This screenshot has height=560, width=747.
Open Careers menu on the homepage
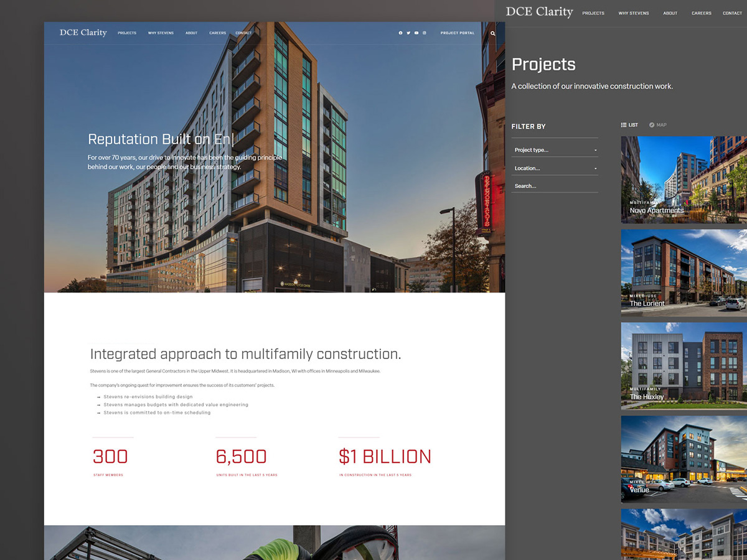click(218, 33)
